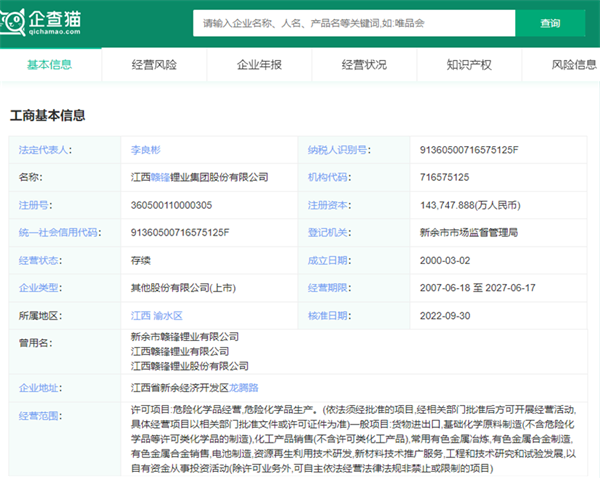The height and width of the screenshot is (478, 600).
Task: Open the 江西 渝水区 region link
Action: pyautogui.click(x=157, y=315)
